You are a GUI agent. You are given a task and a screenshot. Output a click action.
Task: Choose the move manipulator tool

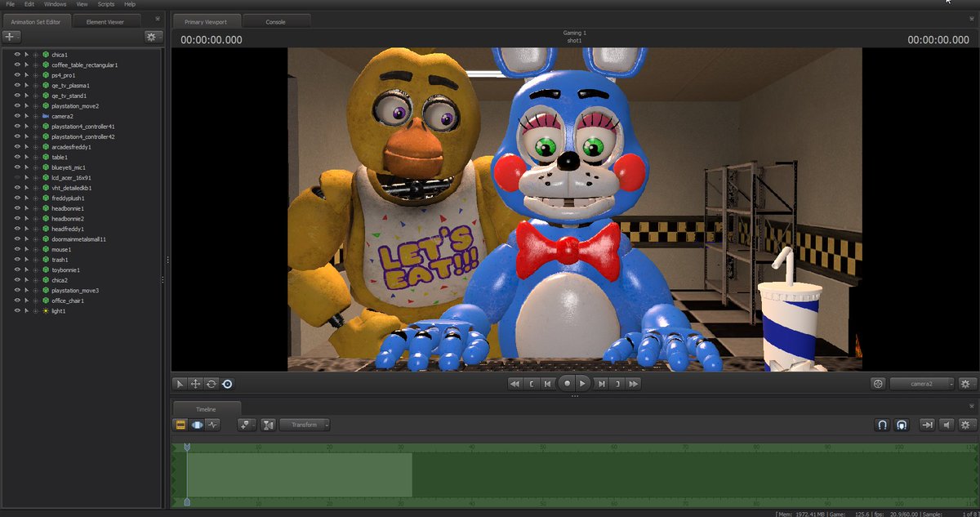196,383
